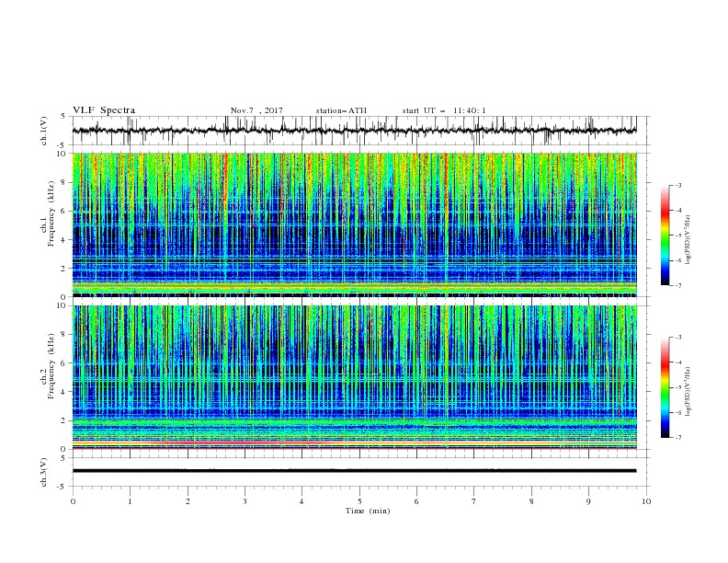This screenshot has width=728, height=563.
Task: Click the 'ch.1(V)' waveform axis label
Action: [x=44, y=131]
